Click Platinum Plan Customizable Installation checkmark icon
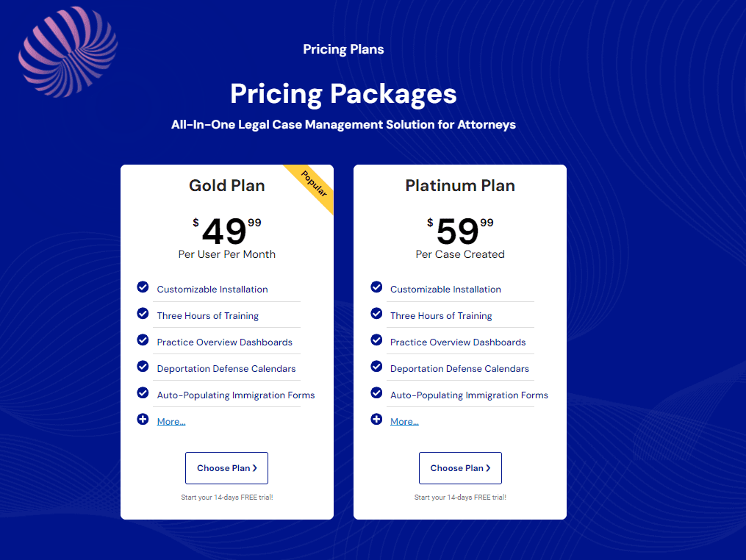Screen dimensions: 746x560 (x=376, y=287)
